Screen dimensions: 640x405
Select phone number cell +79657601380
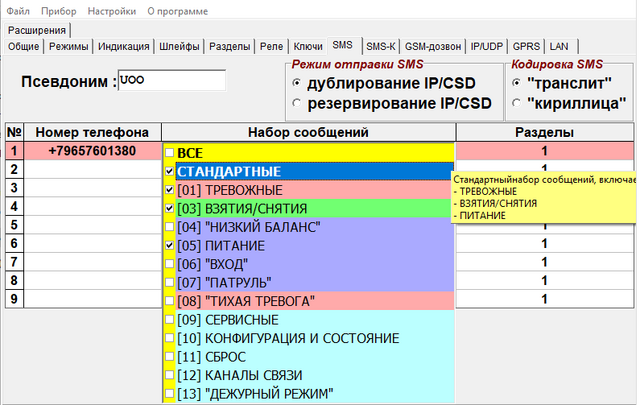pos(92,152)
